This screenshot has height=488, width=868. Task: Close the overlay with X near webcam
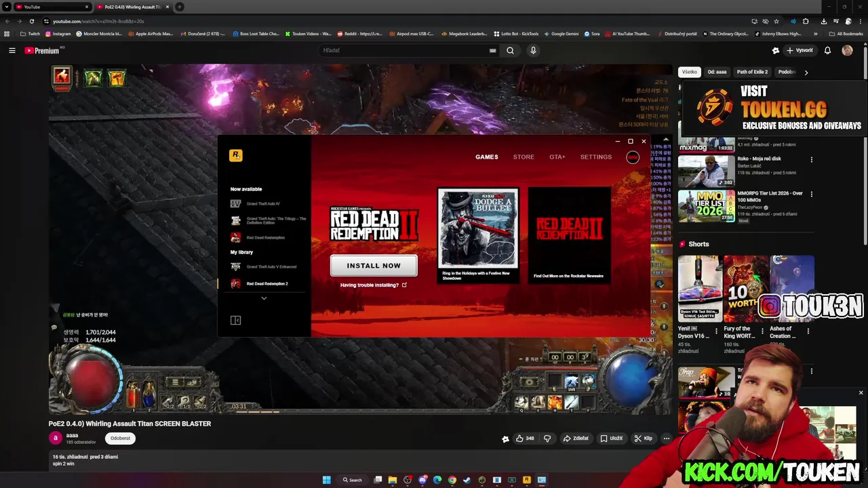[x=861, y=392]
